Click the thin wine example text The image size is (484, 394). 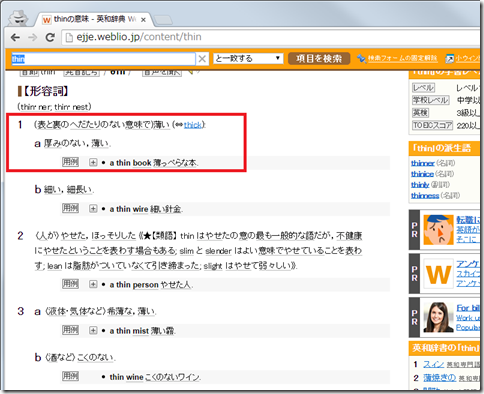155,377
